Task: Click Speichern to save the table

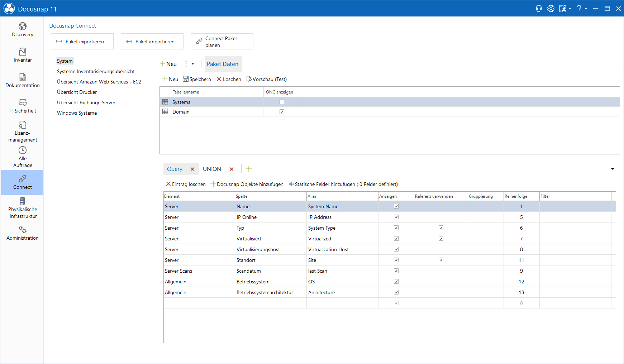Action: click(x=197, y=79)
